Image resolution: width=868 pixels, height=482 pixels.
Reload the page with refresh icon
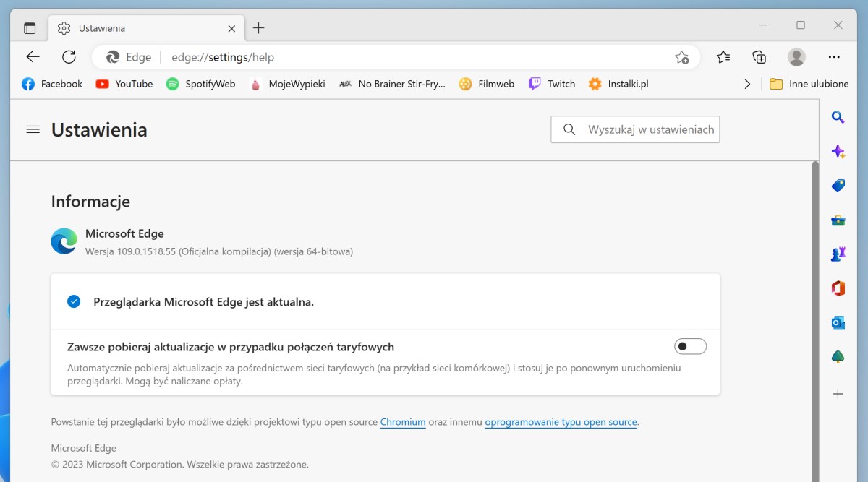click(69, 57)
